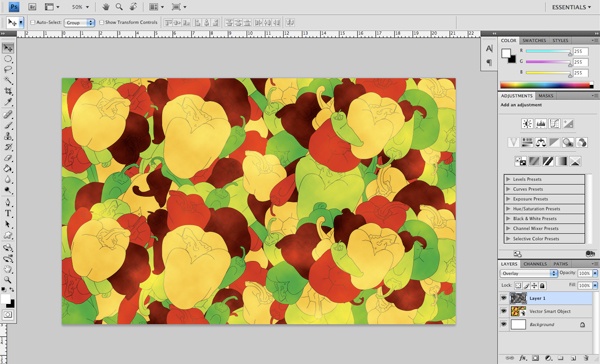This screenshot has width=600, height=364.
Task: Select the Crop tool
Action: coord(8,91)
